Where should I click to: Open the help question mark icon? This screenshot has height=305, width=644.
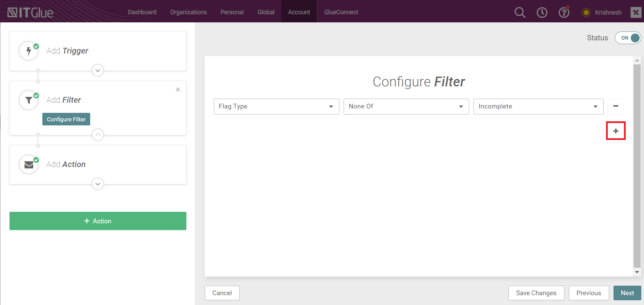pyautogui.click(x=564, y=13)
